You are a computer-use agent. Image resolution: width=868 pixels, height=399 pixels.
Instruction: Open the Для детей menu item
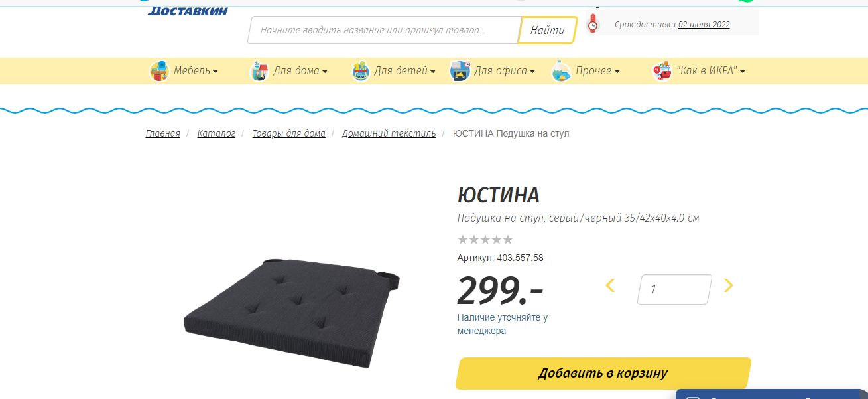tap(404, 71)
